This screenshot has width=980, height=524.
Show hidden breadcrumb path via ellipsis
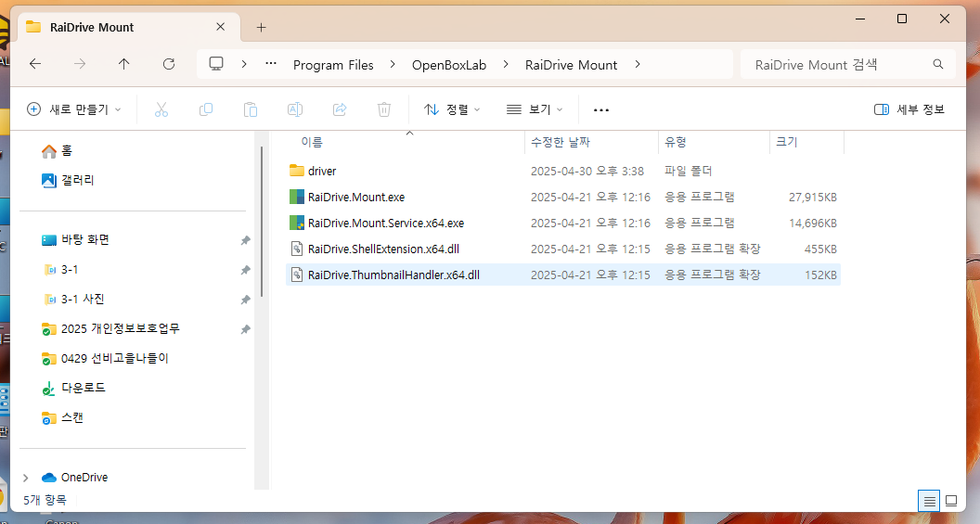coord(271,63)
